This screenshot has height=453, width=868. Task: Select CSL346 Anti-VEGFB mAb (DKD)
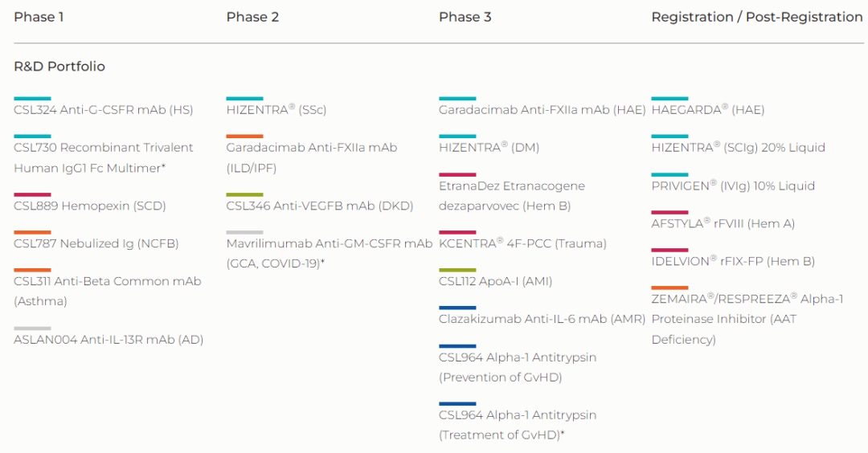coord(319,206)
